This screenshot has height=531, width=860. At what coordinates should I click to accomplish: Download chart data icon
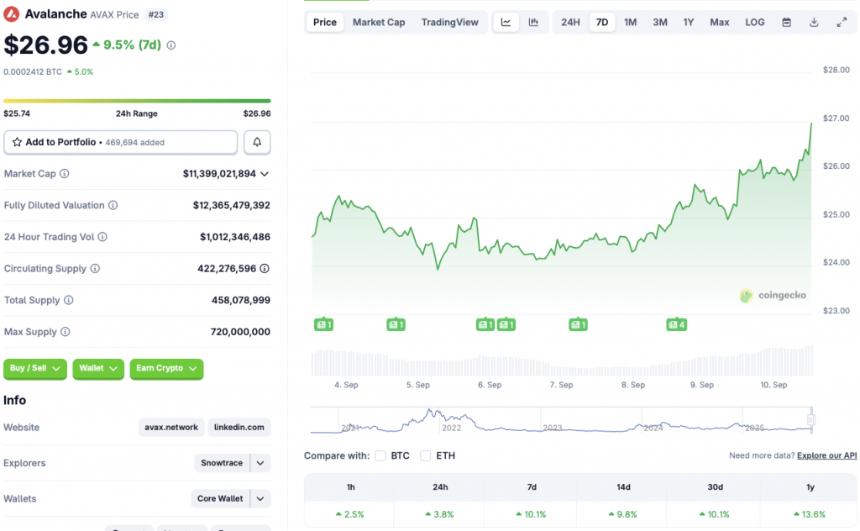tap(814, 22)
